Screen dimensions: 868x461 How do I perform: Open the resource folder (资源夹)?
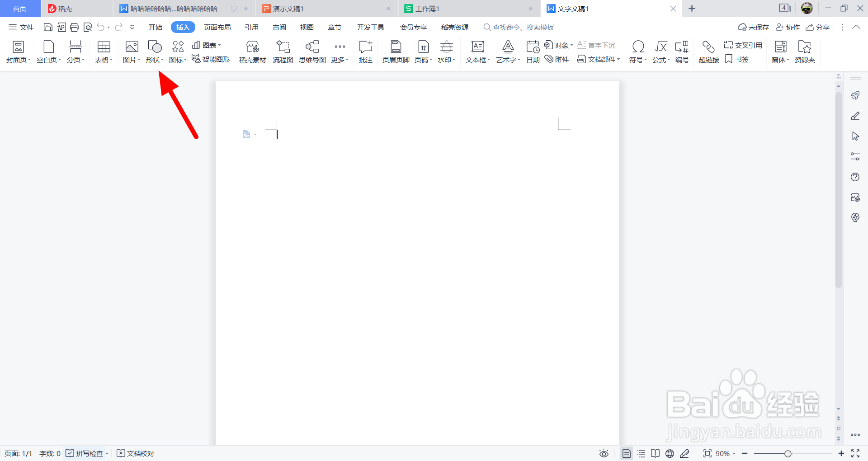tap(805, 52)
